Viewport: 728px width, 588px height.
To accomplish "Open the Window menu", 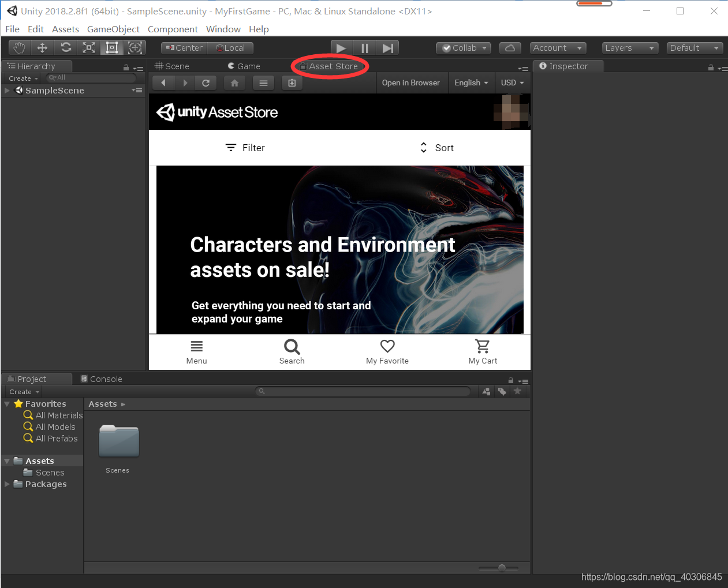I will point(223,29).
